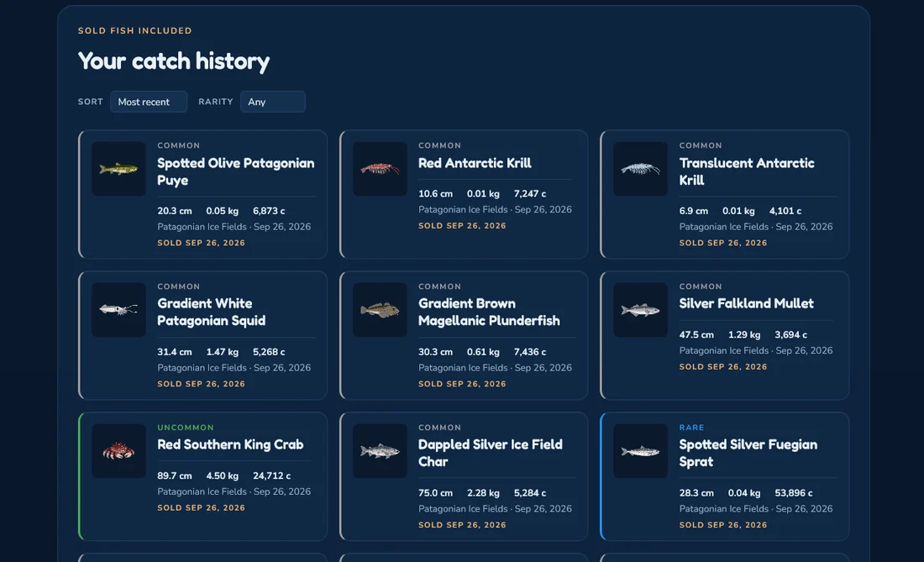924x562 pixels.
Task: Select the Red Southern King Crab title
Action: pos(230,444)
